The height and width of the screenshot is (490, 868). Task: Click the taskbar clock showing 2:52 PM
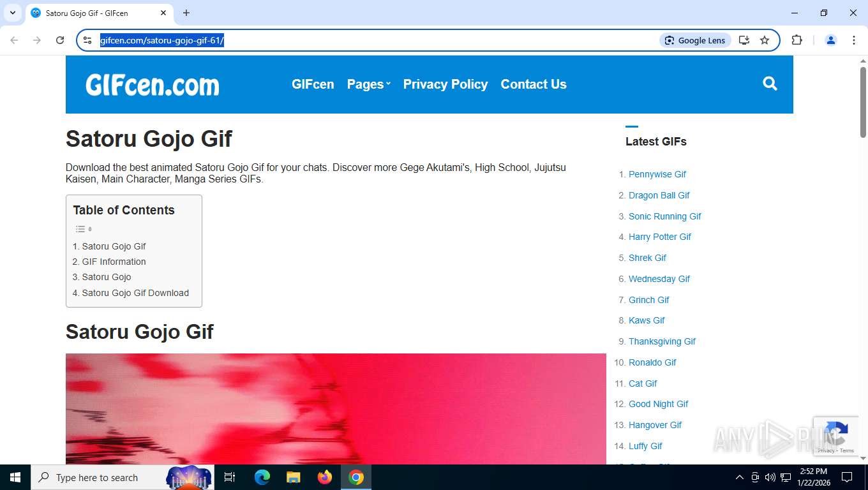813,477
